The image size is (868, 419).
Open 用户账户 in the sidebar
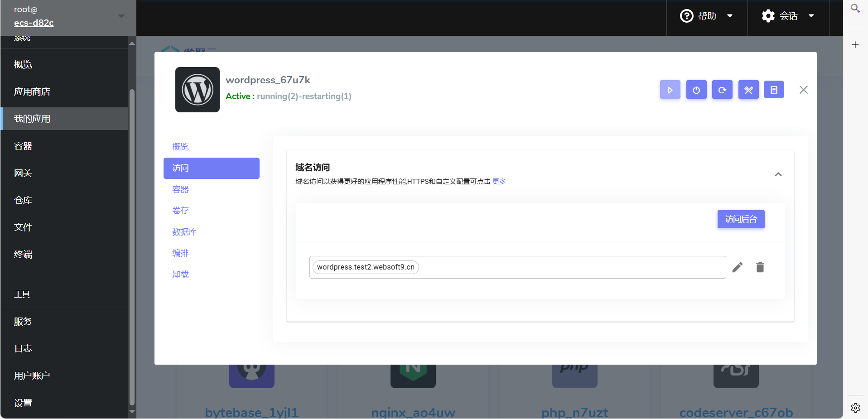(64, 376)
